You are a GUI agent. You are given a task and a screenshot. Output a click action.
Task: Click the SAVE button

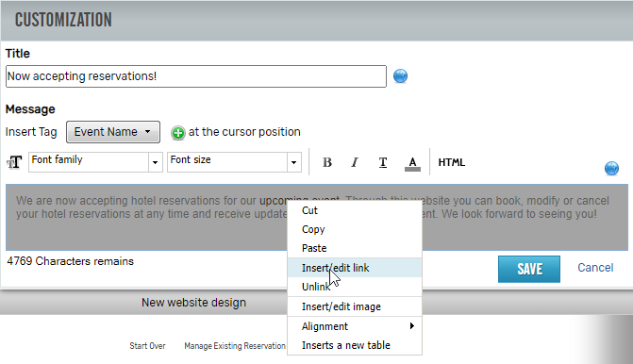pyautogui.click(x=529, y=269)
